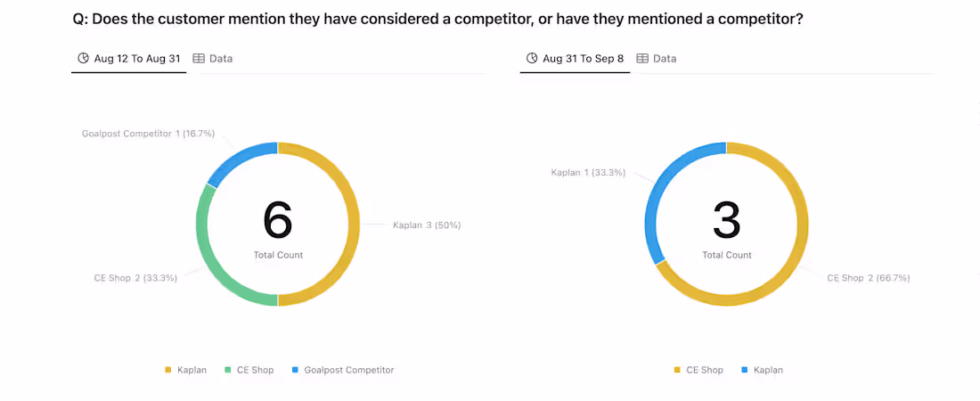Image resolution: width=980 pixels, height=401 pixels.
Task: Click the Kaplan 3 (50%) data label
Action: tap(427, 225)
